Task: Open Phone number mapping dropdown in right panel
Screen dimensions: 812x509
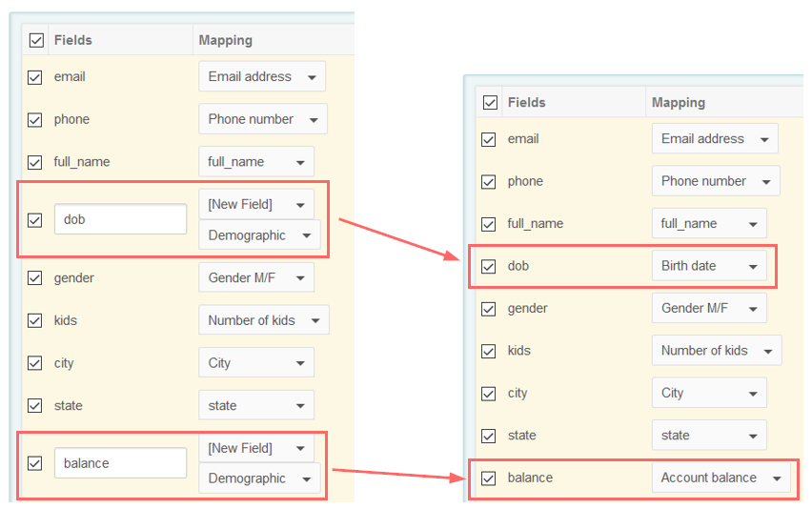Action: coord(716,181)
